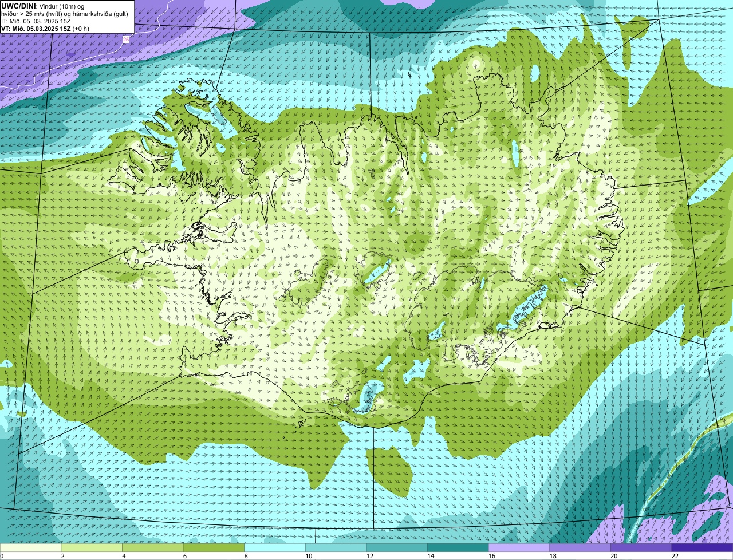The width and height of the screenshot is (733, 560).
Task: Click the legend scale label "14"
Action: click(x=431, y=556)
